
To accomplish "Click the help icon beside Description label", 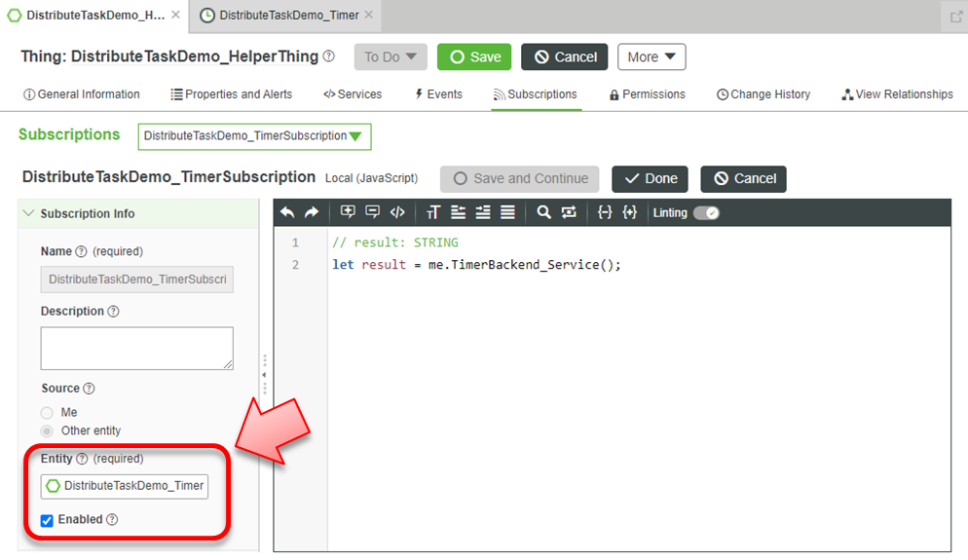I will point(113,312).
